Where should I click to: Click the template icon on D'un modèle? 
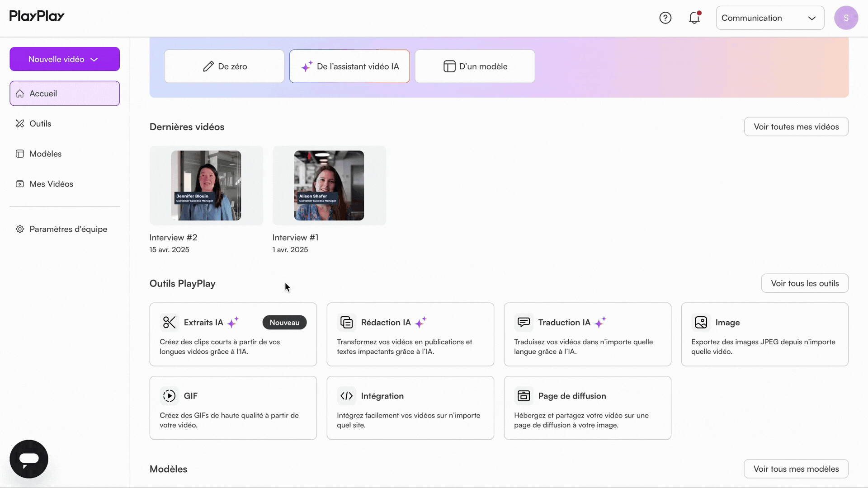tap(449, 66)
